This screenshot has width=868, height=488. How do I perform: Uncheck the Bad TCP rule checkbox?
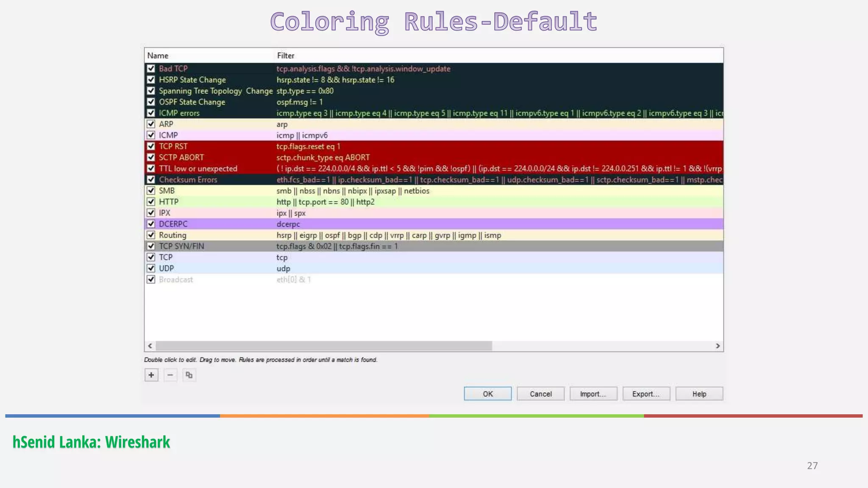[x=151, y=69]
